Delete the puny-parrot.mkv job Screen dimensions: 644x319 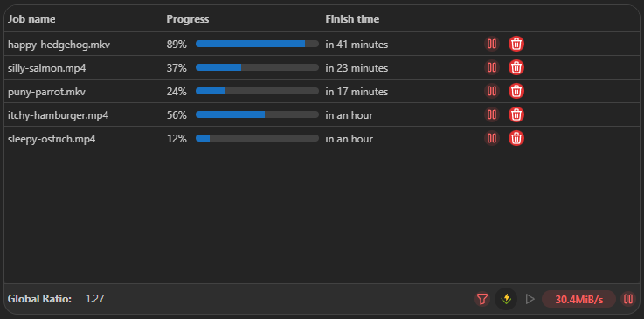[x=516, y=91]
